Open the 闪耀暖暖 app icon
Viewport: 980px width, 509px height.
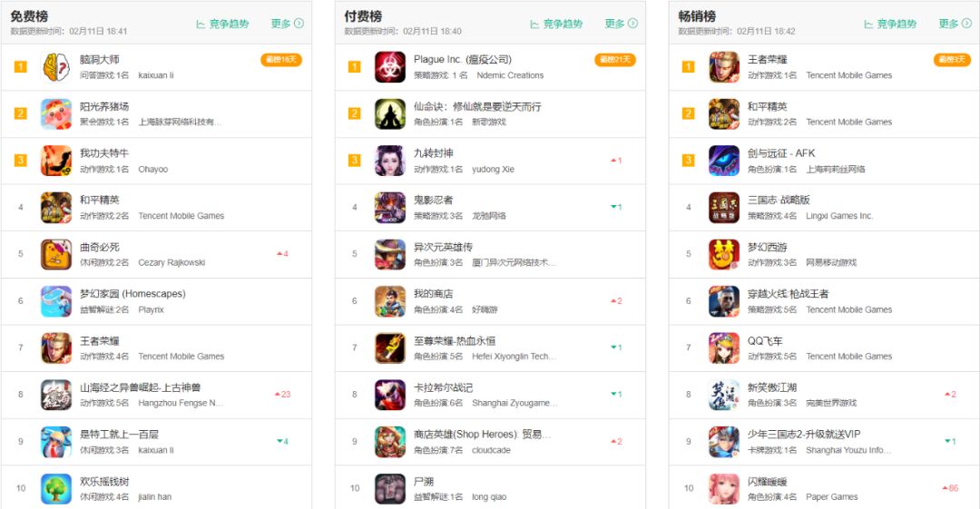point(724,488)
